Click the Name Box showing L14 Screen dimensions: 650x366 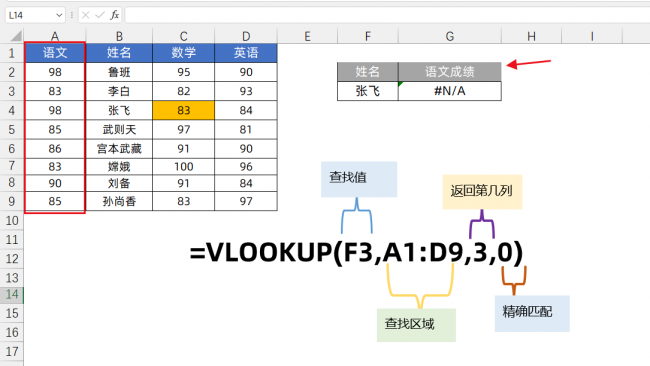[x=35, y=15]
